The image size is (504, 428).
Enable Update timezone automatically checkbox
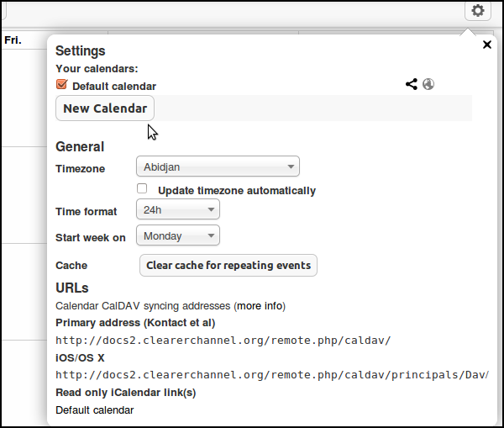(143, 189)
